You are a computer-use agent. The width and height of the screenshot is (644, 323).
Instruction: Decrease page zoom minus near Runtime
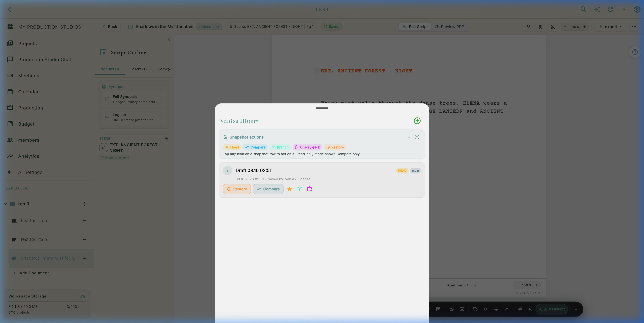point(517,285)
